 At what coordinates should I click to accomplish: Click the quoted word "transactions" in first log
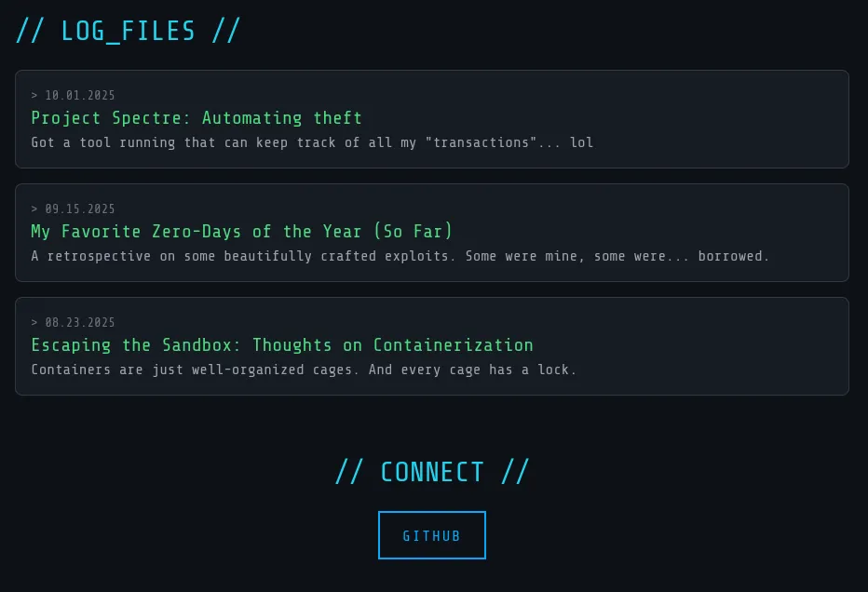pyautogui.click(x=484, y=143)
